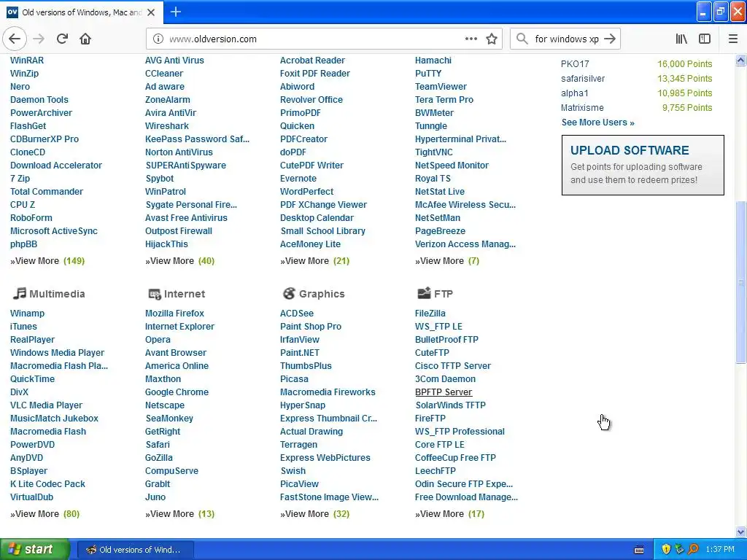Close the Old versions tab

(x=151, y=12)
